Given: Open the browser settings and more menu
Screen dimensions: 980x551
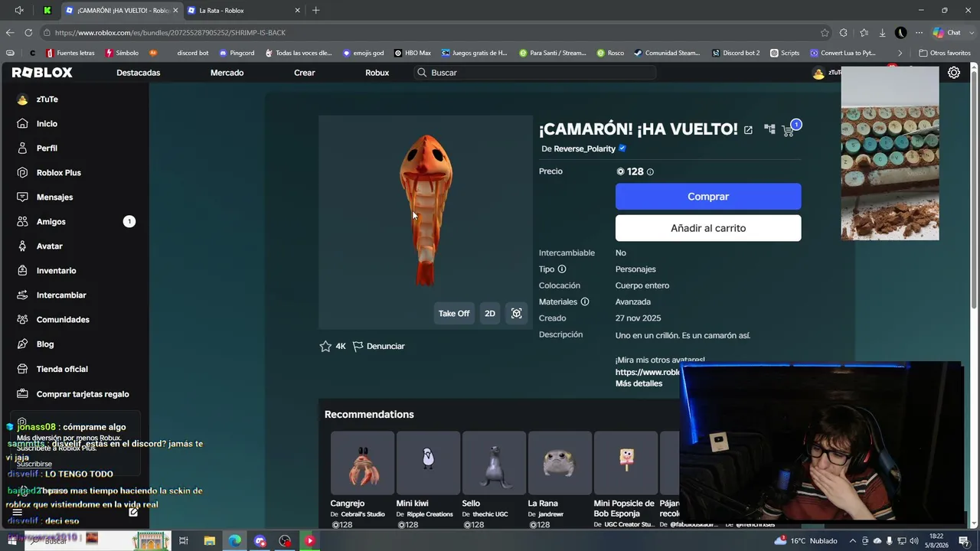Looking at the screenshot, I should 919,33.
